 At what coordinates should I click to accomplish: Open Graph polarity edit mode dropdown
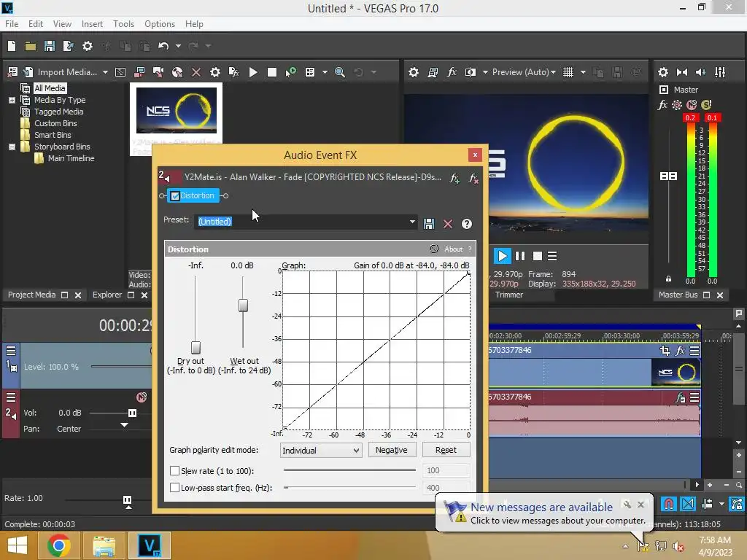pyautogui.click(x=321, y=450)
